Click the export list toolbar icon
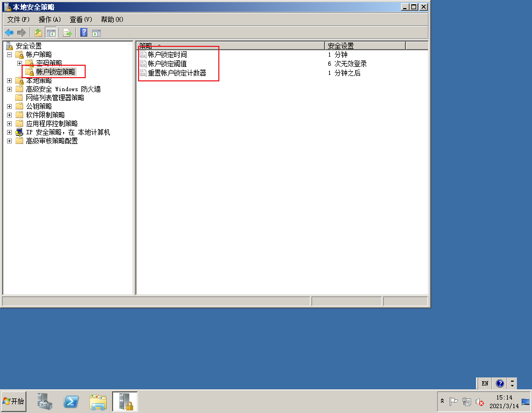This screenshot has width=532, height=413. (x=66, y=32)
